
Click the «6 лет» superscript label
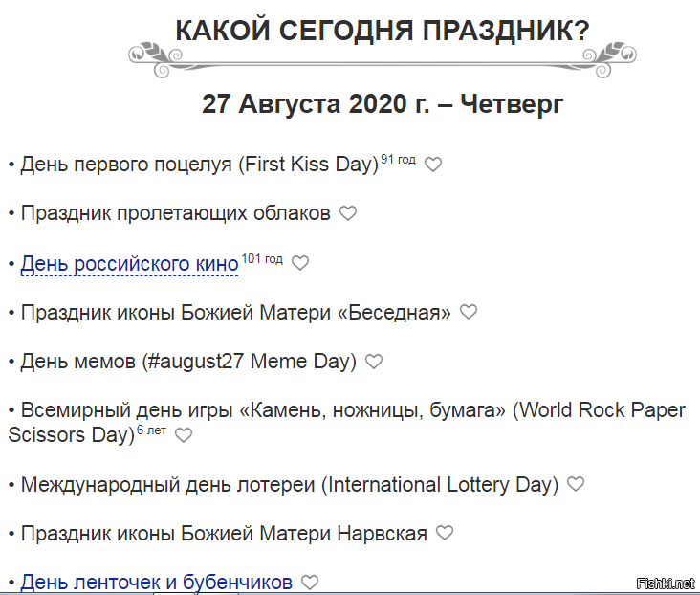point(151,430)
